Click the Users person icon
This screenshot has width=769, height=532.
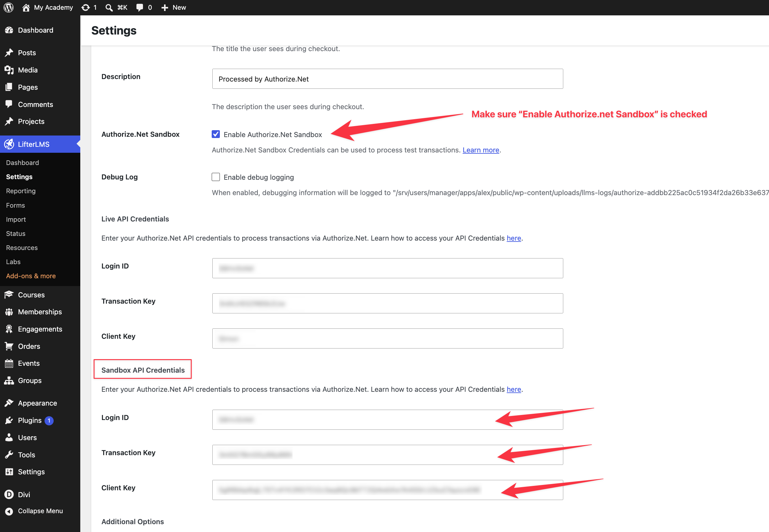(x=9, y=437)
